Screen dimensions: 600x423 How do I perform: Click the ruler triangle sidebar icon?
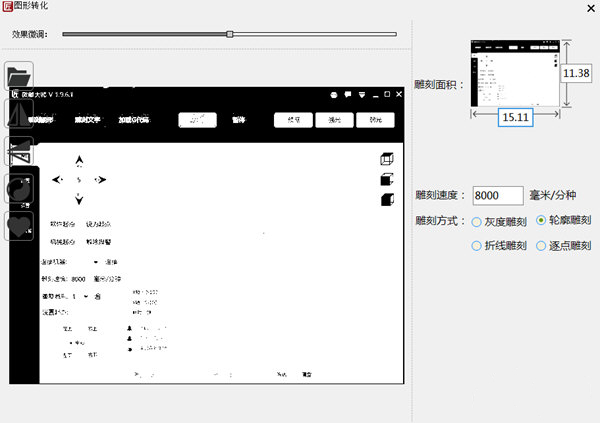(x=20, y=151)
